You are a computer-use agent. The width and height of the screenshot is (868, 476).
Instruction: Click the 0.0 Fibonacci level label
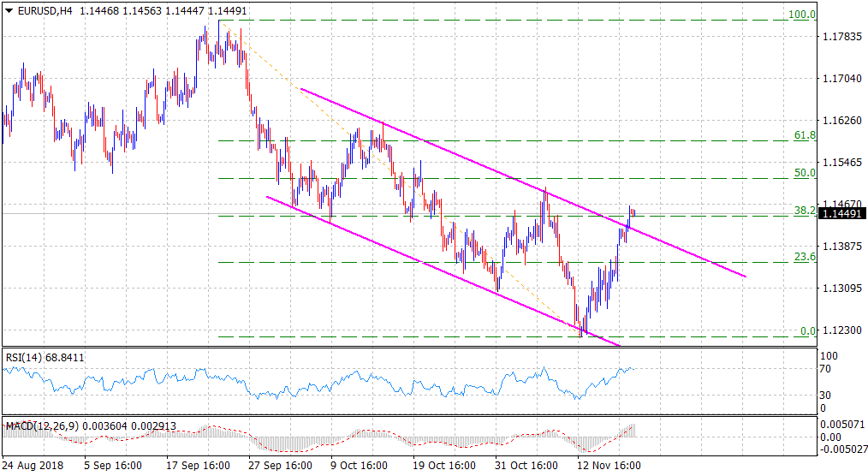click(806, 331)
